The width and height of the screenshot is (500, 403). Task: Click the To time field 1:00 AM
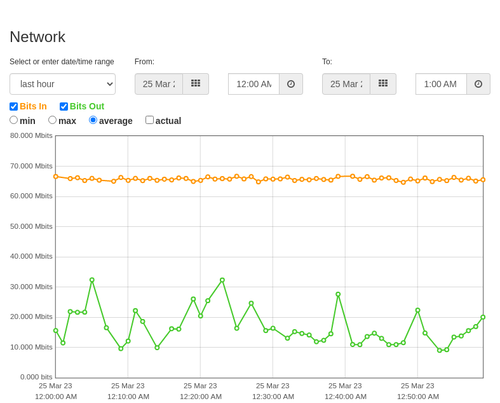coord(441,84)
